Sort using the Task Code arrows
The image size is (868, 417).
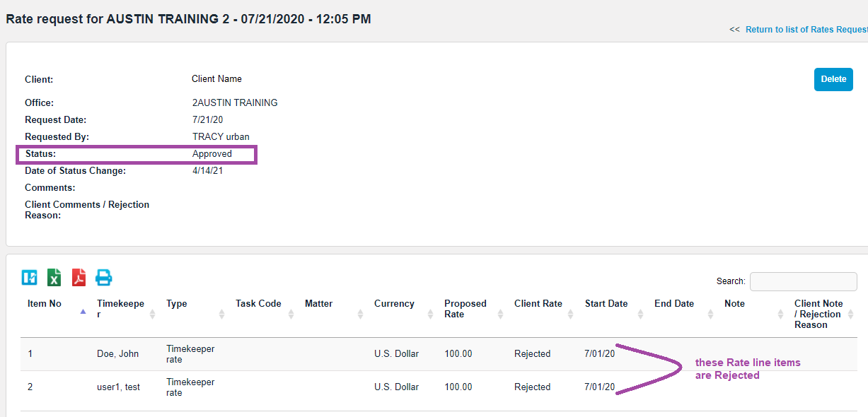291,315
